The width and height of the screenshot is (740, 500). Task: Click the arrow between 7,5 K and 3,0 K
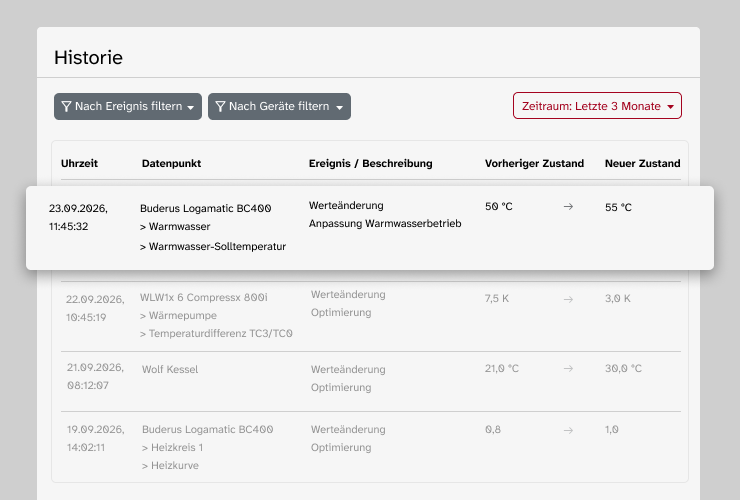tap(568, 299)
